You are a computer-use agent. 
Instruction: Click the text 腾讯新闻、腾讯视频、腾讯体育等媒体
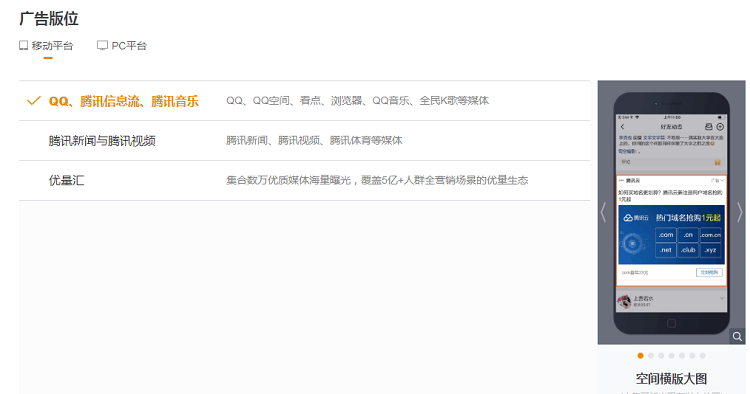[314, 141]
